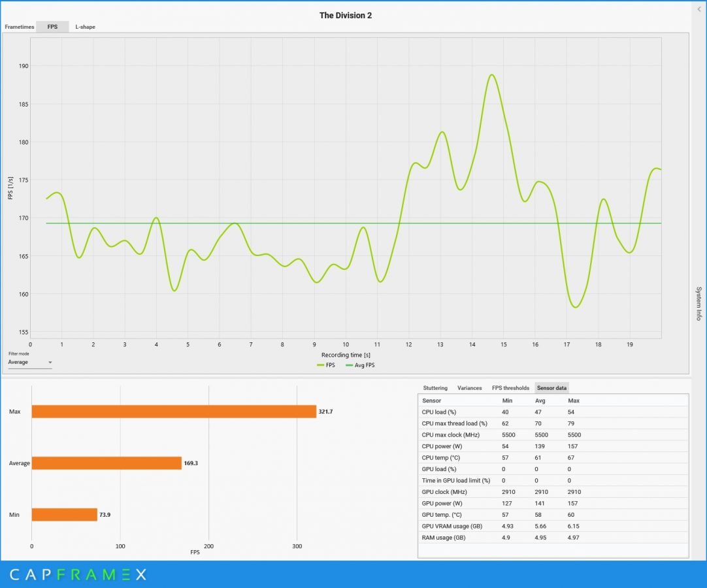The height and width of the screenshot is (588, 707).
Task: Select the GPU clock (MHz) row
Action: point(552,492)
